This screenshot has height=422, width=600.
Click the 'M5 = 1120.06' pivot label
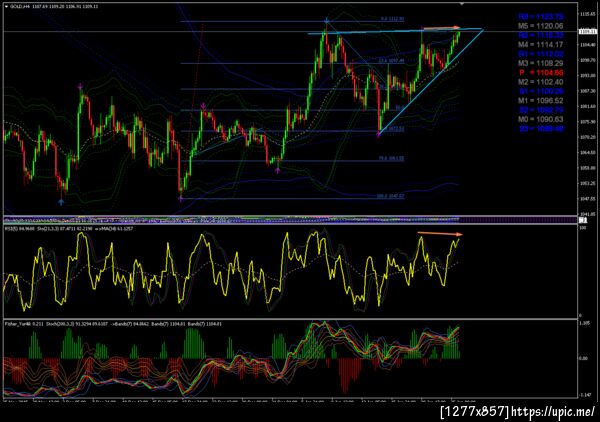[540, 26]
